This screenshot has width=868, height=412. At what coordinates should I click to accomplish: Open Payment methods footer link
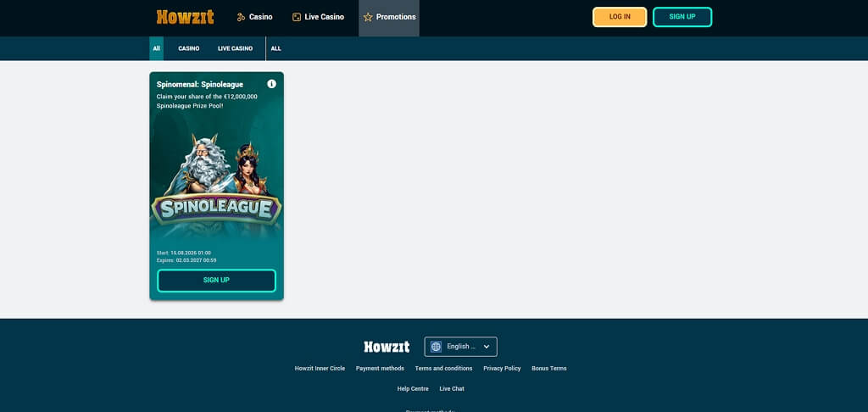click(x=380, y=369)
